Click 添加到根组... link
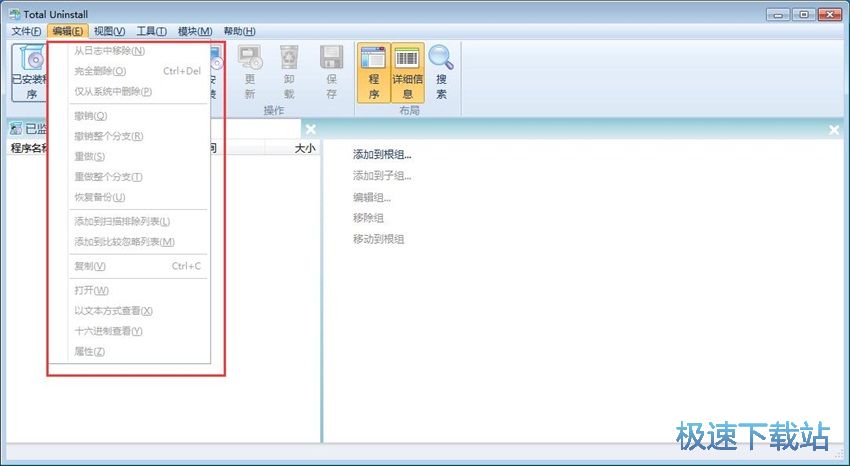 point(382,155)
